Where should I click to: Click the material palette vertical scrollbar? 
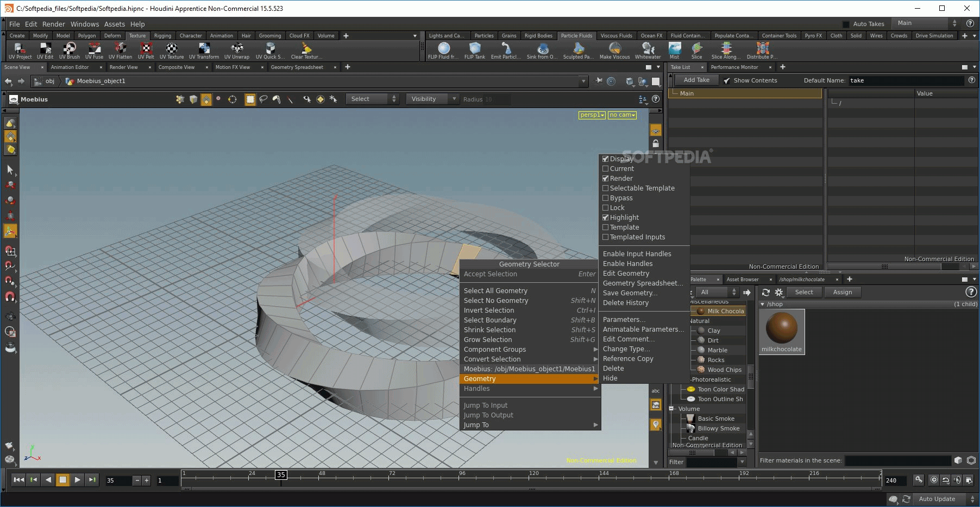(x=750, y=376)
